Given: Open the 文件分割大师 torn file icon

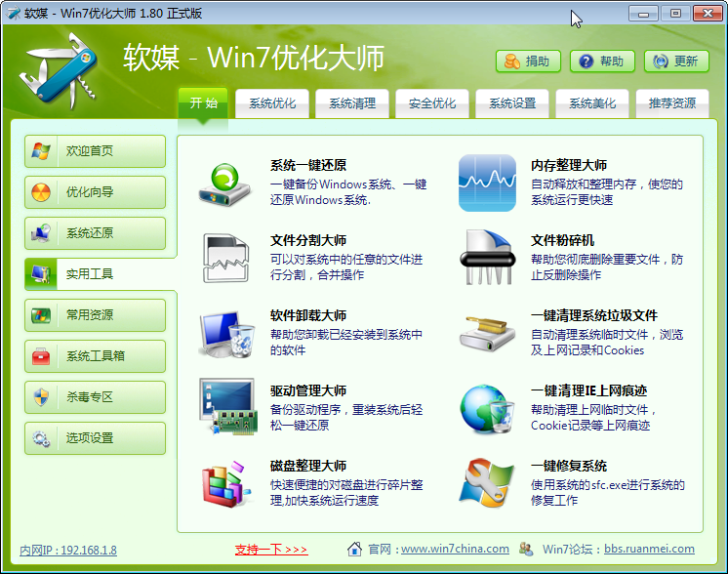Looking at the screenshot, I should coord(226,259).
